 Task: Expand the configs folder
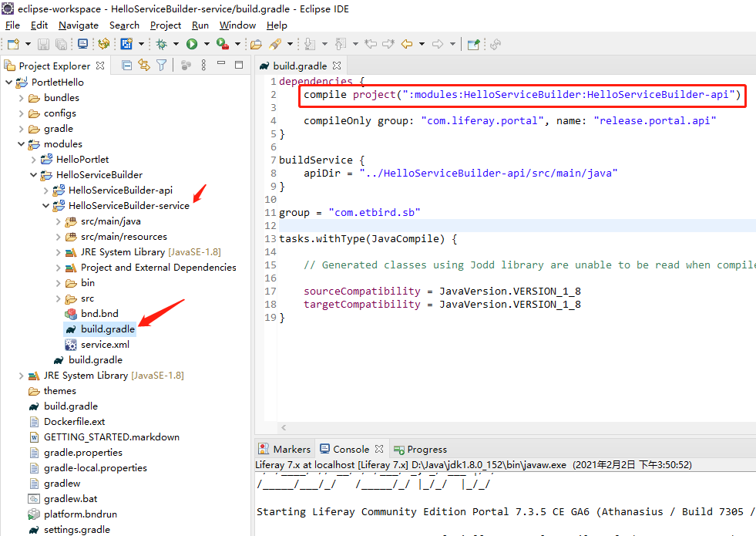[x=22, y=113]
